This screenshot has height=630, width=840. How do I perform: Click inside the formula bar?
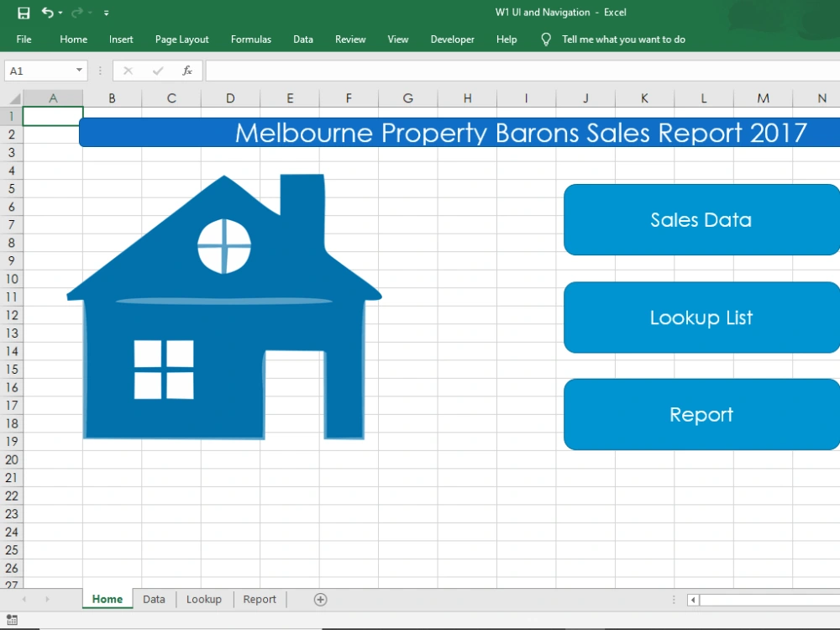pyautogui.click(x=522, y=71)
